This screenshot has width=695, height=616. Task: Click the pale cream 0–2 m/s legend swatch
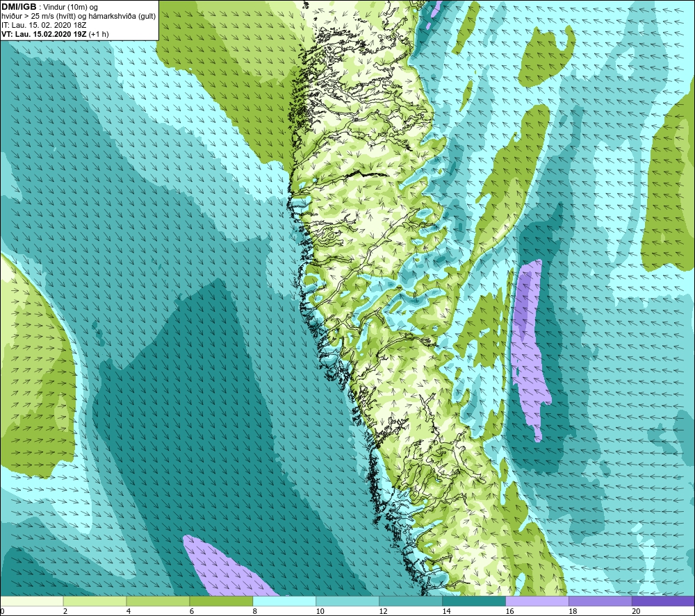(x=32, y=601)
